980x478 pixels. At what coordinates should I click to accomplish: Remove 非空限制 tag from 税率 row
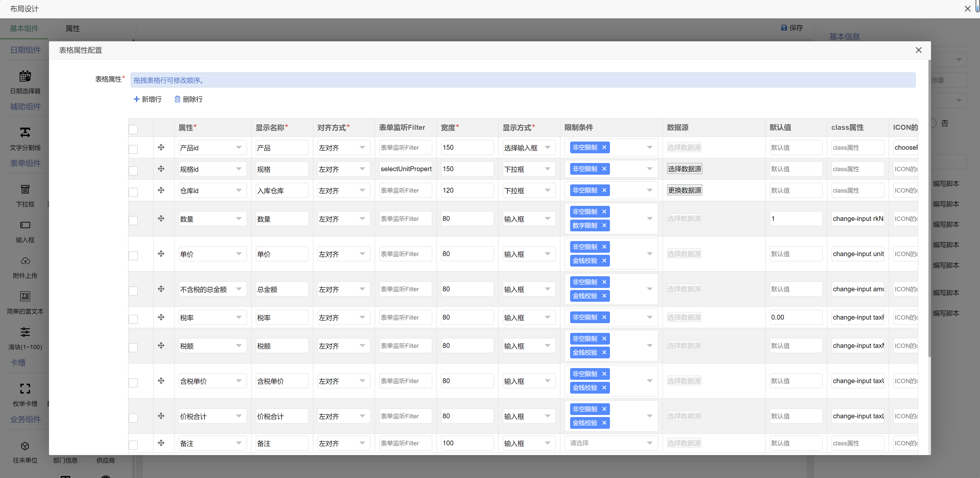pos(604,317)
